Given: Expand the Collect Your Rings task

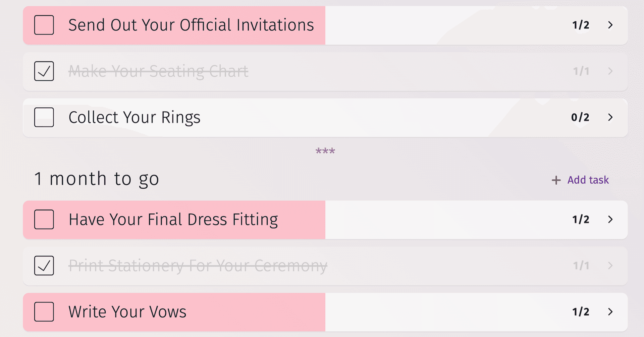Looking at the screenshot, I should [x=611, y=117].
